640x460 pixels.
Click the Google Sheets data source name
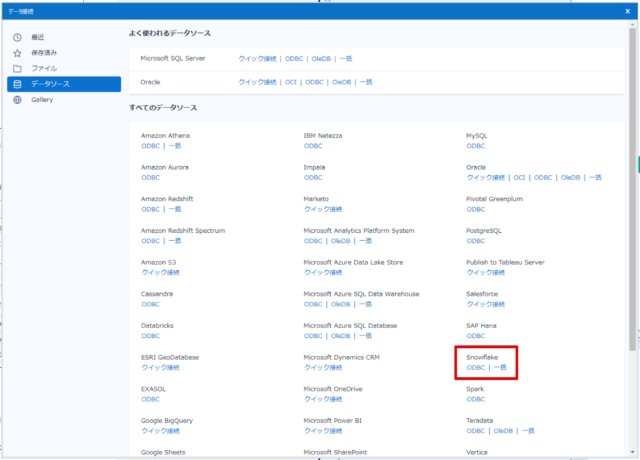(x=163, y=452)
